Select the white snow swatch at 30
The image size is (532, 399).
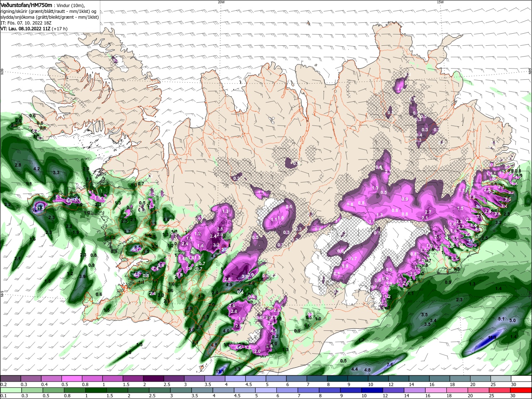pos(522,379)
